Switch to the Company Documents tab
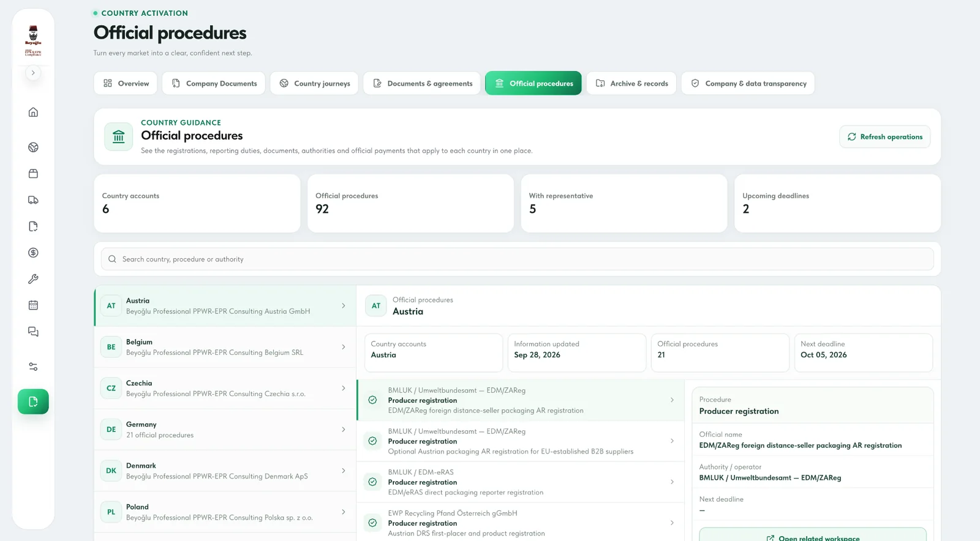The image size is (980, 541). pos(214,83)
